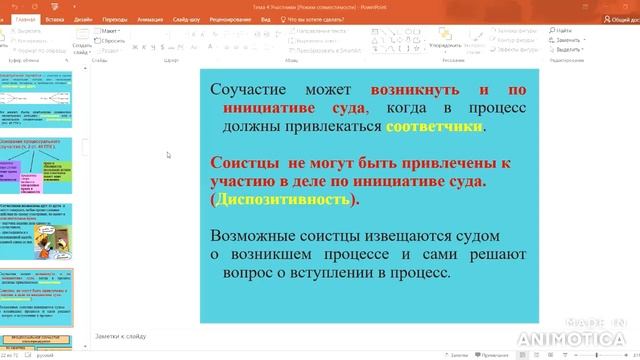Switch to Slide Sorter view icon
The height and width of the screenshot is (360, 640).
(x=537, y=355)
